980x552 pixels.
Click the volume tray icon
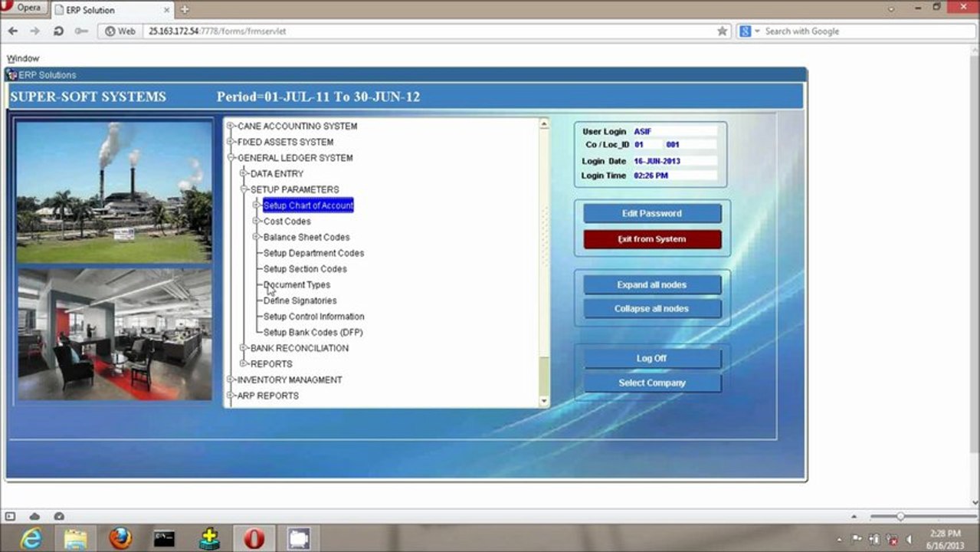pyautogui.click(x=909, y=540)
